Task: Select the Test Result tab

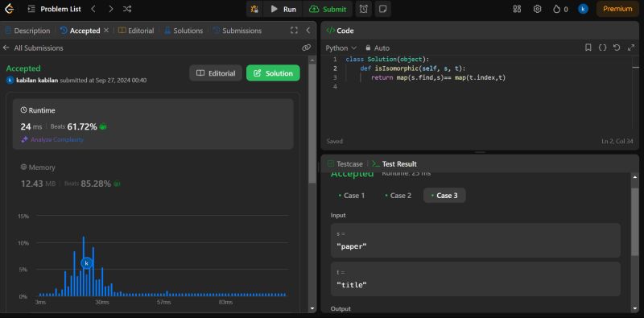Action: (x=394, y=164)
